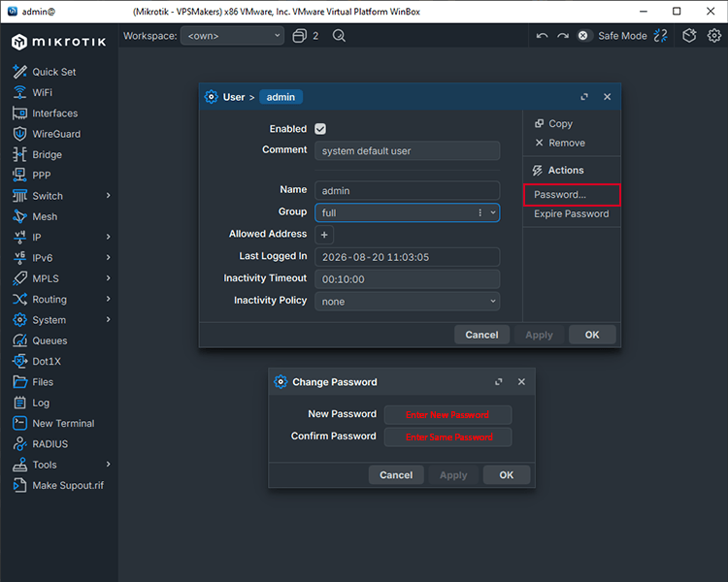Open the WiFi menu item
The width and height of the screenshot is (728, 582).
pos(32,92)
